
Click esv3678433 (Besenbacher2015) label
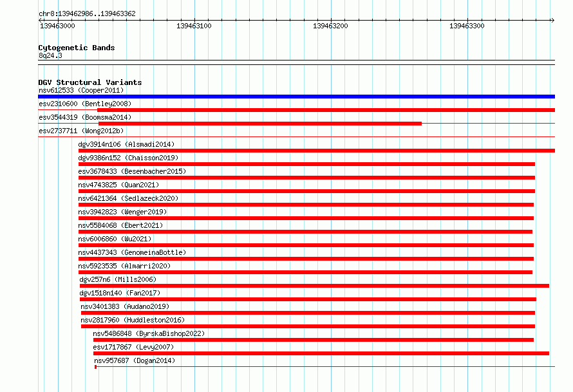point(132,171)
